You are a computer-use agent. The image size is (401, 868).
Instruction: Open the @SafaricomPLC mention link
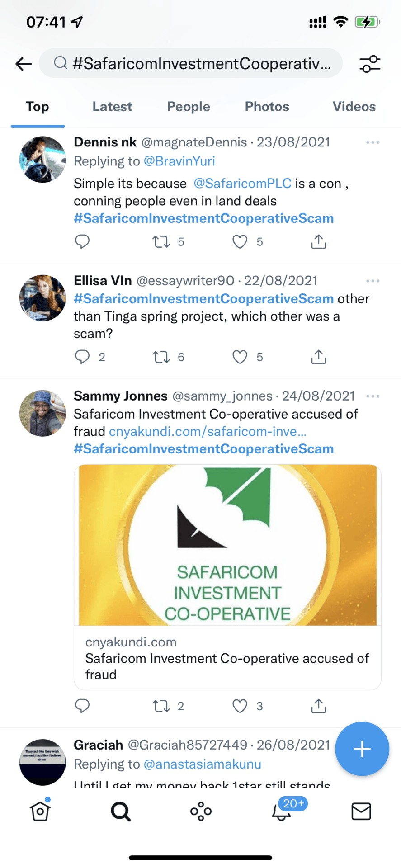[242, 184]
